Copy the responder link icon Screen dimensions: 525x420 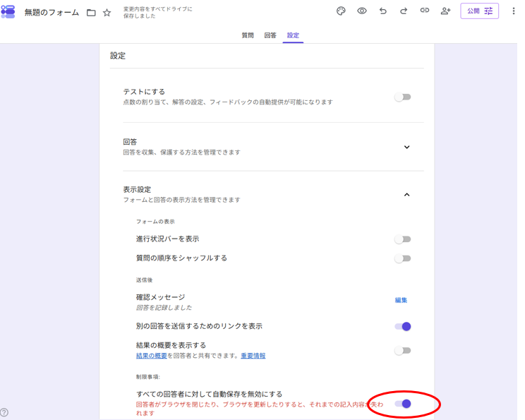(x=425, y=11)
